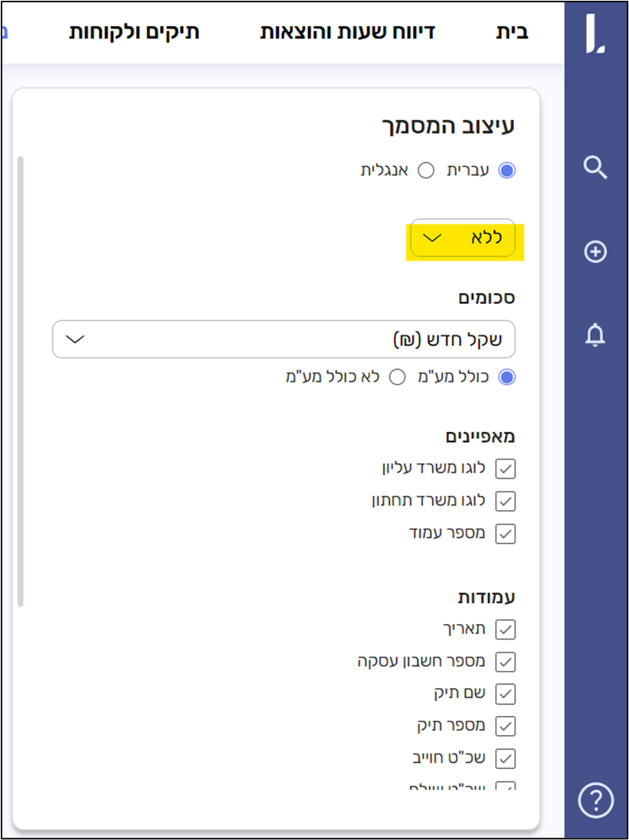Uncheck the תאריך column checkbox
629x840 pixels.
[506, 629]
